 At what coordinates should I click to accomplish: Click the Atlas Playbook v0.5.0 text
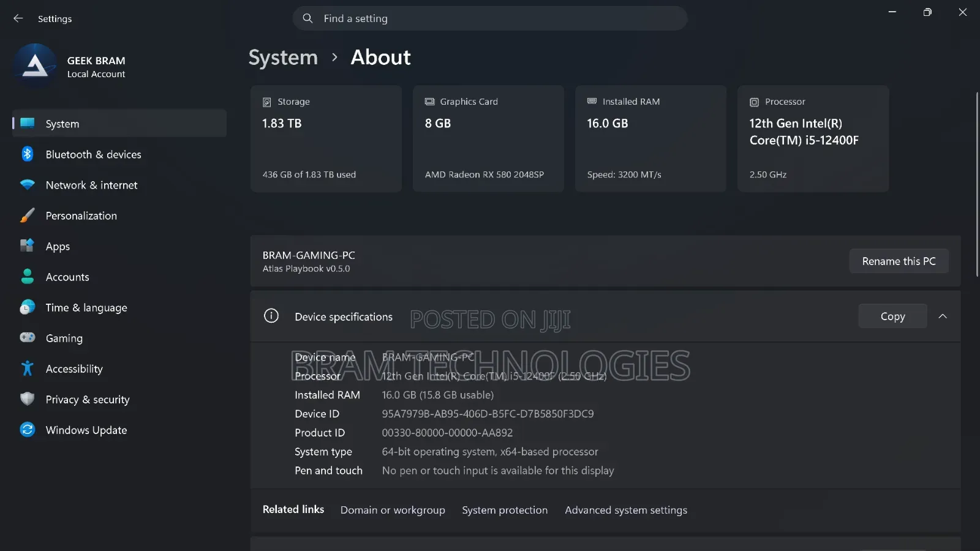point(306,269)
